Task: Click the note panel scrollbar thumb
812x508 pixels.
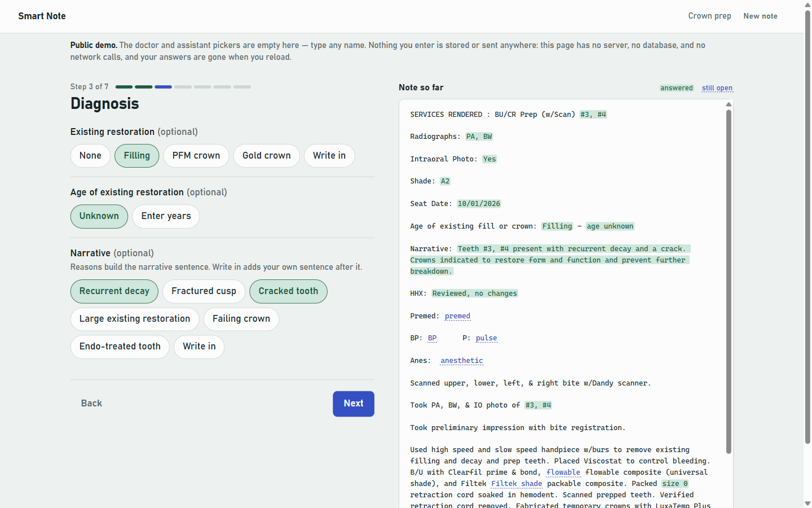Action: [x=729, y=282]
